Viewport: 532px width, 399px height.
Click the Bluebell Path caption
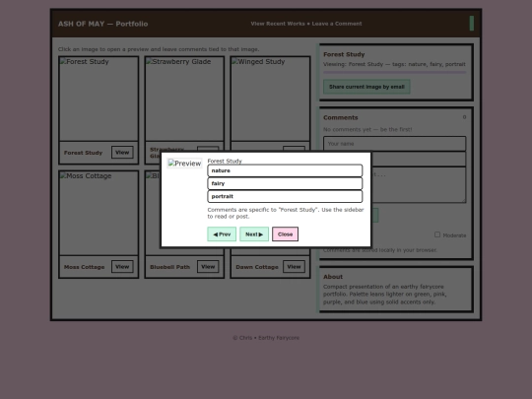pyautogui.click(x=170, y=267)
